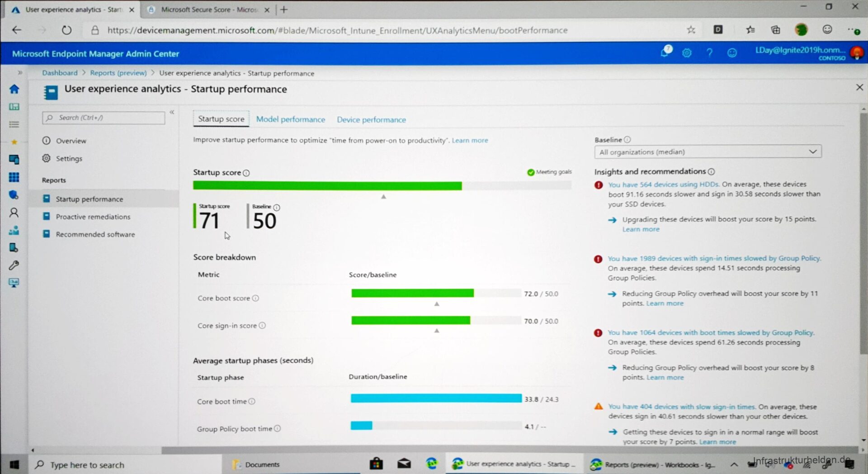Open Windows Start button
The width and height of the screenshot is (868, 474).
tap(14, 465)
